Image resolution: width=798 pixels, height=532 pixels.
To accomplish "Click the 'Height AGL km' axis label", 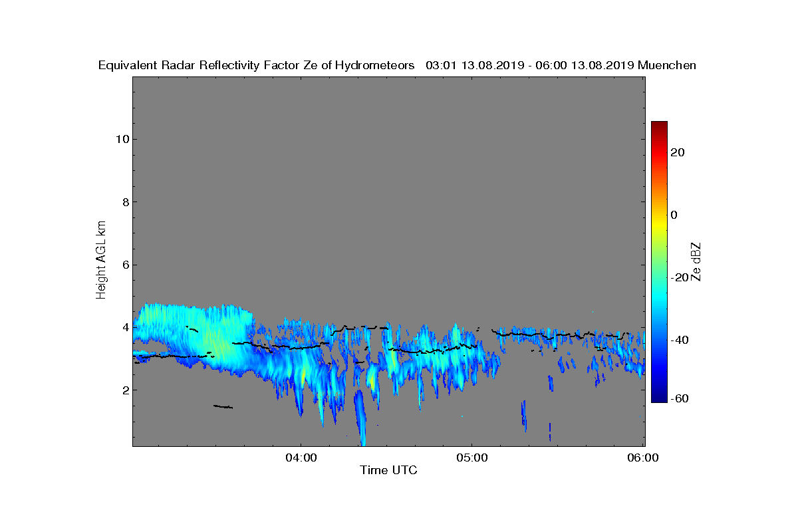I will click(x=101, y=260).
